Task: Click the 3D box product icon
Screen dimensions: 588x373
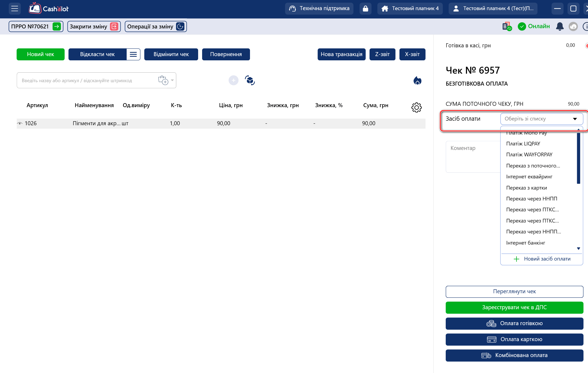Action: (x=250, y=80)
